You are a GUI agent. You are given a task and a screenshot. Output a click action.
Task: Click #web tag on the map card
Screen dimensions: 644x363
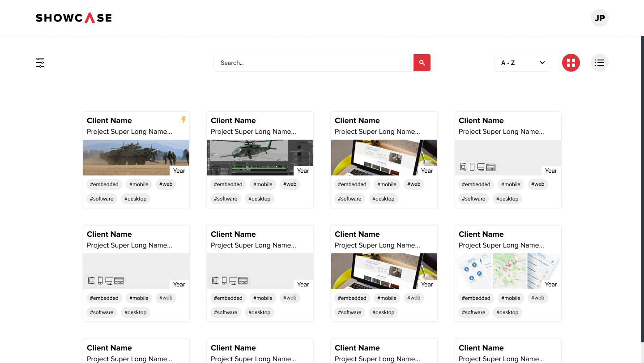point(538,298)
